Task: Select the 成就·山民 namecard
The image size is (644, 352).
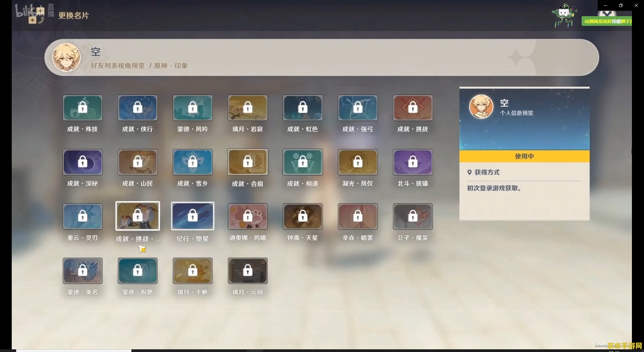Action: click(138, 162)
